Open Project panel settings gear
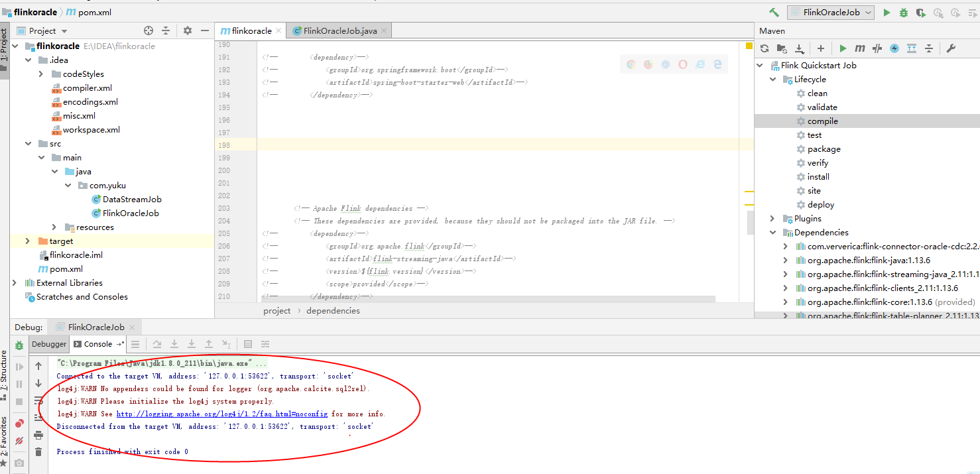980x474 pixels. (188, 30)
